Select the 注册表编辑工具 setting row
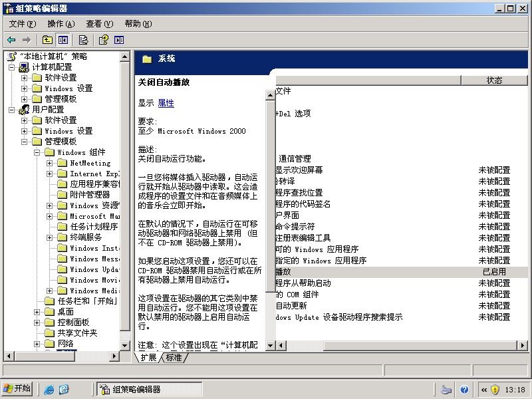Image resolution: width=532 pixels, height=399 pixels. 402,238
